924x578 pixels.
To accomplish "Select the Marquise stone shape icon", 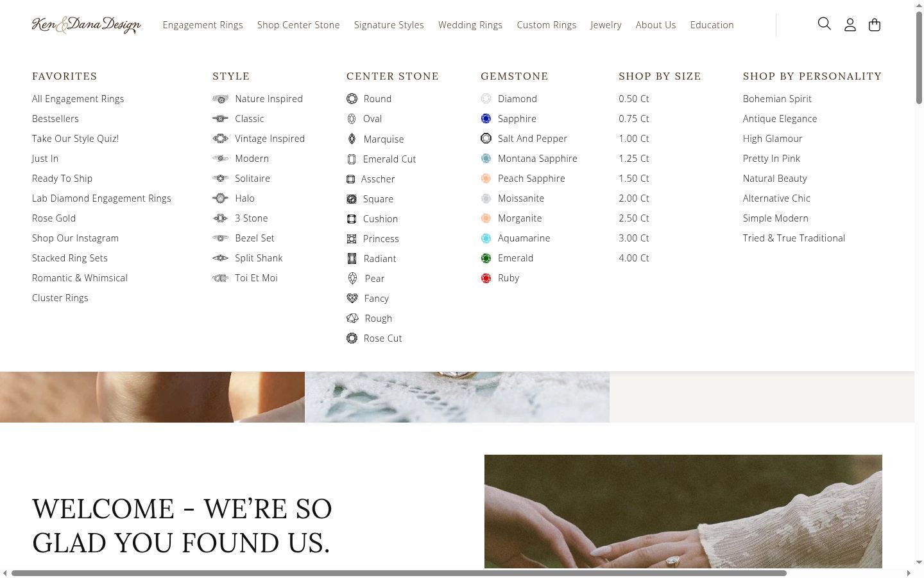I will tap(352, 139).
